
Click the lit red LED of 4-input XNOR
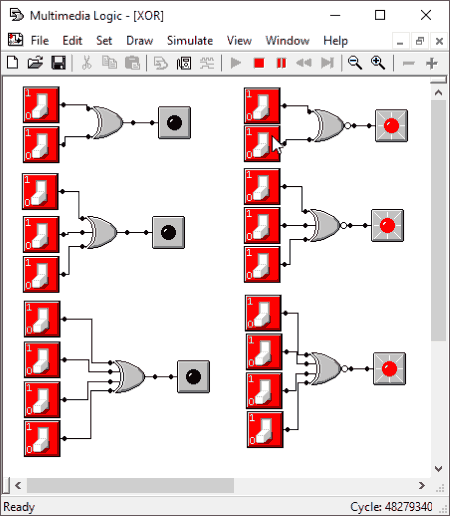(x=389, y=369)
